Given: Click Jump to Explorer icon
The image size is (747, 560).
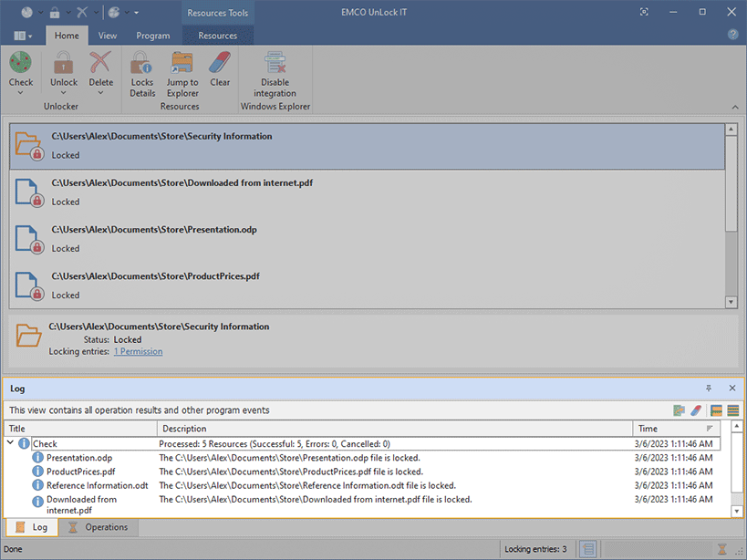Looking at the screenshot, I should click(182, 64).
